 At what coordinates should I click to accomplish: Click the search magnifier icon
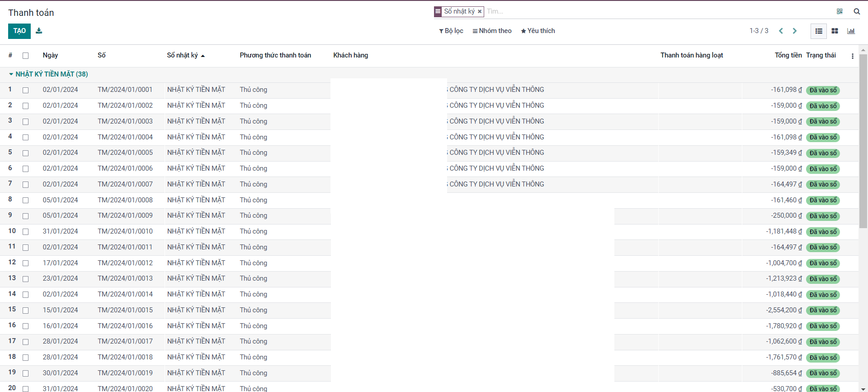point(857,11)
